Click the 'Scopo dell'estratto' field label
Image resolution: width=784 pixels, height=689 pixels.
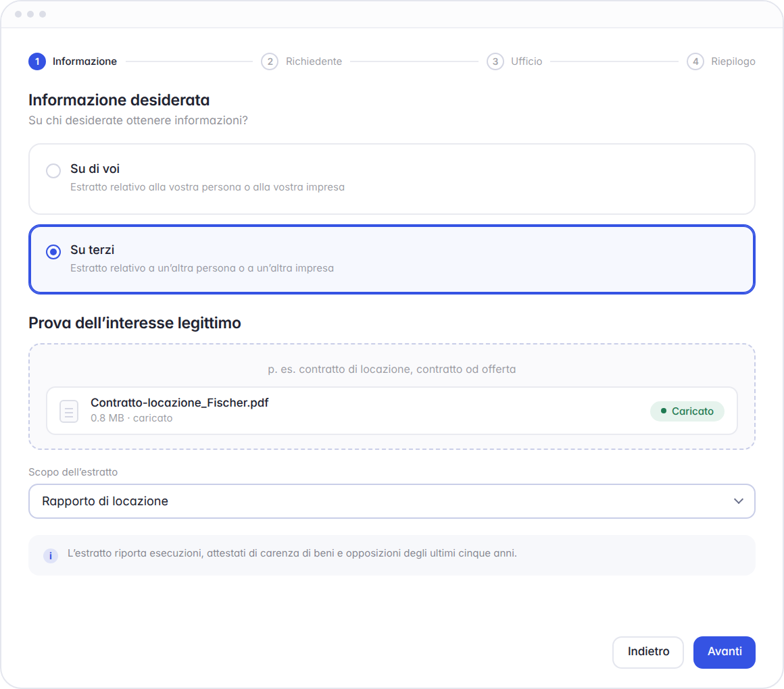(x=73, y=472)
